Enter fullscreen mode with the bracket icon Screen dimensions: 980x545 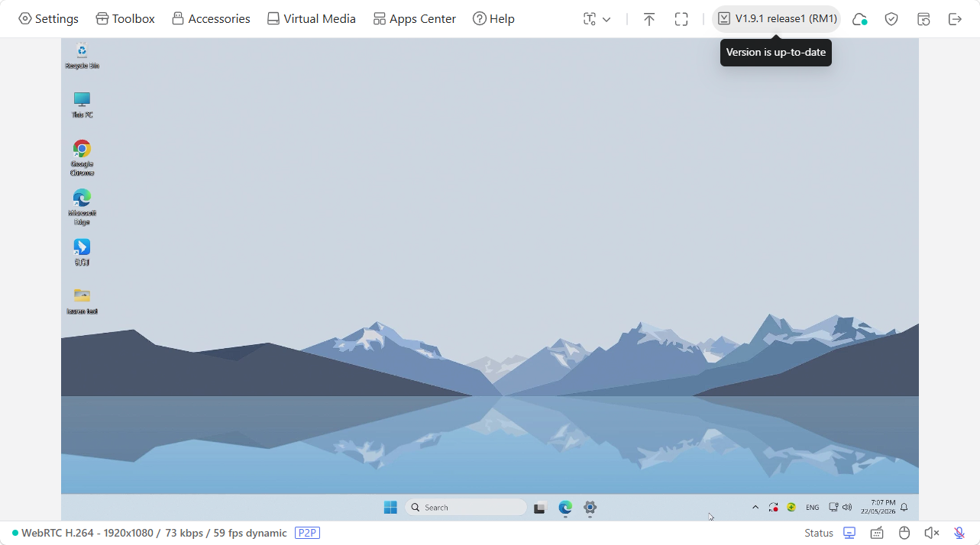click(x=681, y=19)
